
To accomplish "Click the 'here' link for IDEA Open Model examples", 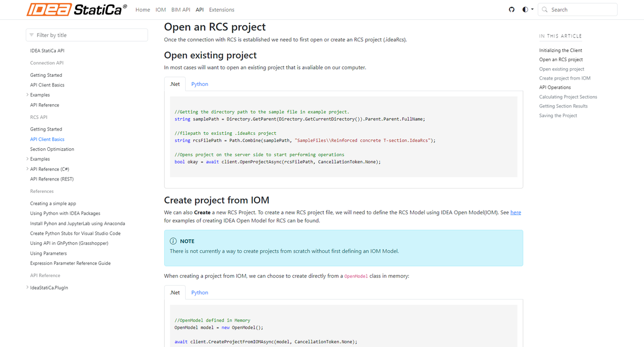I will coord(516,212).
